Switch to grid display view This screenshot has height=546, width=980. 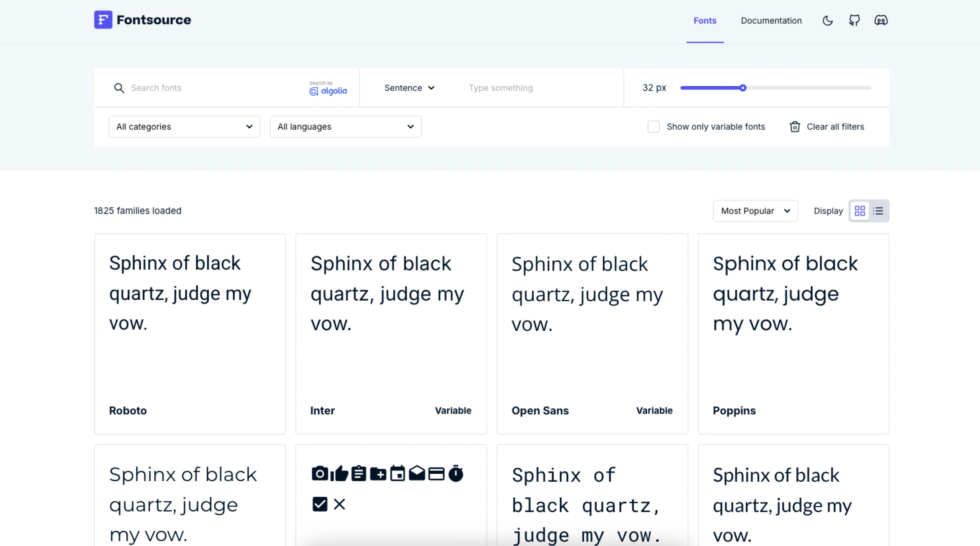pos(860,211)
